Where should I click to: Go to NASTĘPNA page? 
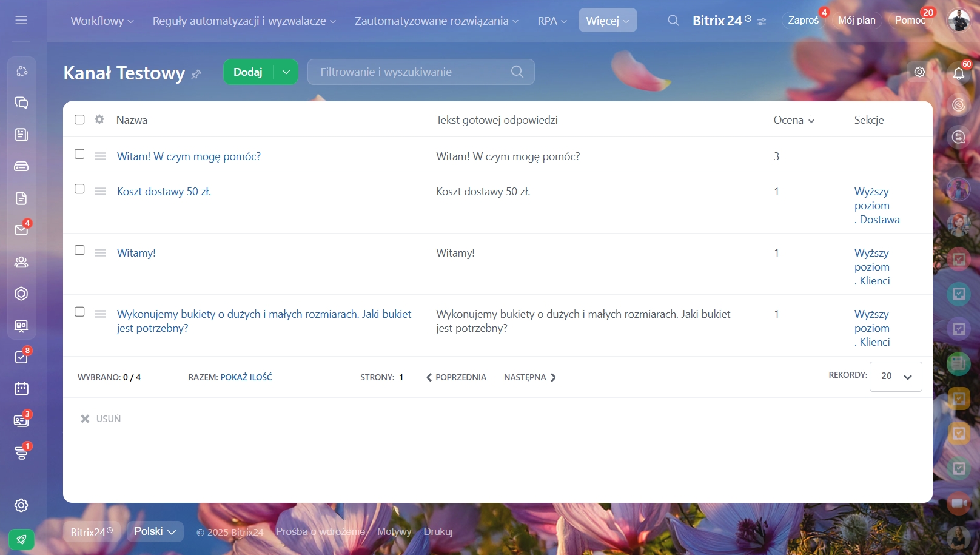click(x=530, y=377)
